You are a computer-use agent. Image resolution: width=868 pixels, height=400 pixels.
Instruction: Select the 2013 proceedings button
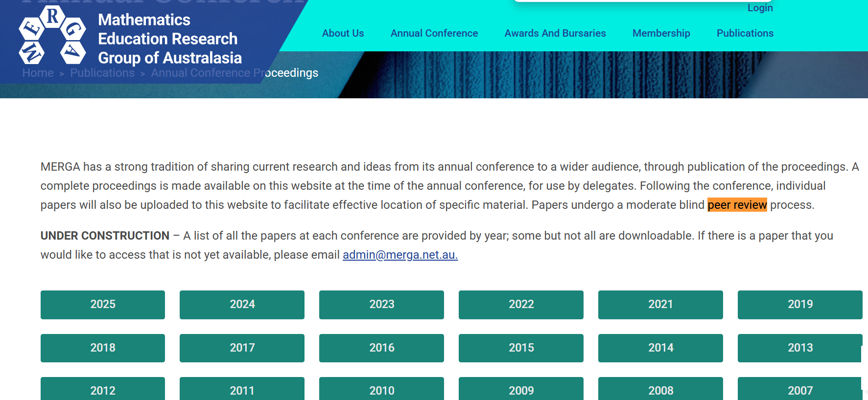[x=800, y=348]
